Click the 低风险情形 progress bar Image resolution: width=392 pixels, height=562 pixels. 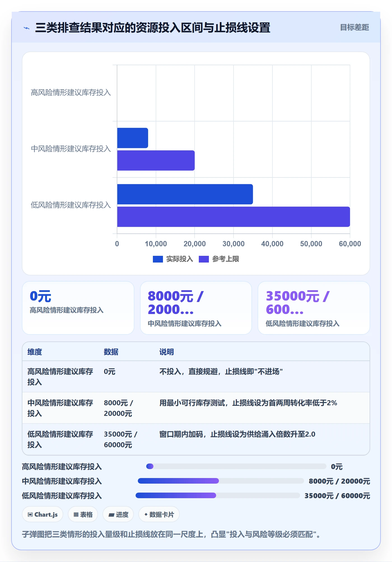coord(218,495)
